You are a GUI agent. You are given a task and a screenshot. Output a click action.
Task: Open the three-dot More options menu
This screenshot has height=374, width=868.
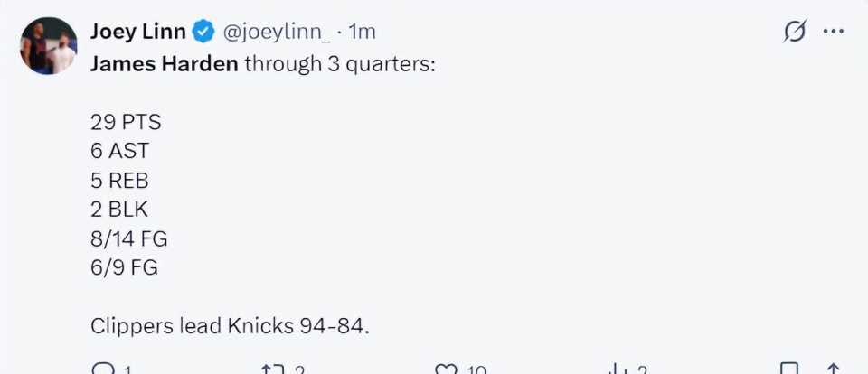click(833, 33)
